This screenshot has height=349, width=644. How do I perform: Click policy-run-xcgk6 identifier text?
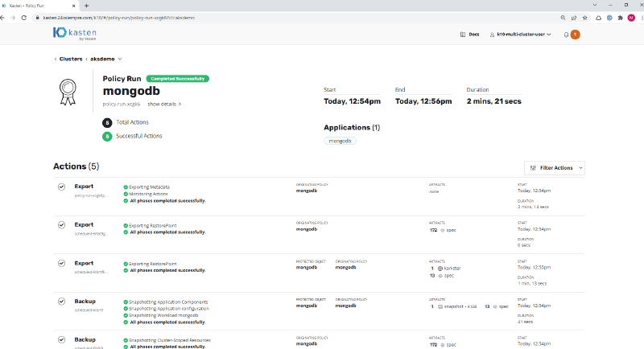point(122,105)
